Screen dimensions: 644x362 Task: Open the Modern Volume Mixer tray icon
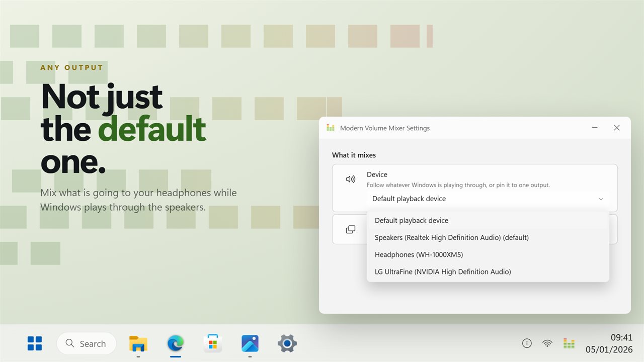pyautogui.click(x=569, y=343)
